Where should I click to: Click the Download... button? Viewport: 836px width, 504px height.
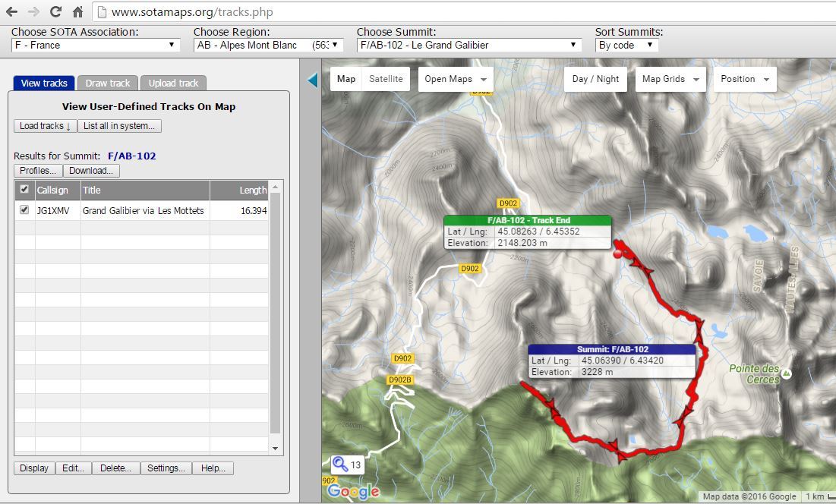click(91, 171)
